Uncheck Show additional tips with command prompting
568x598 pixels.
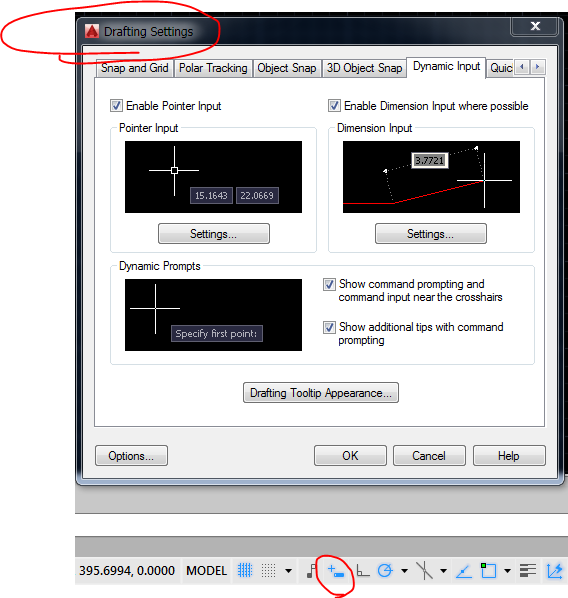coord(329,327)
